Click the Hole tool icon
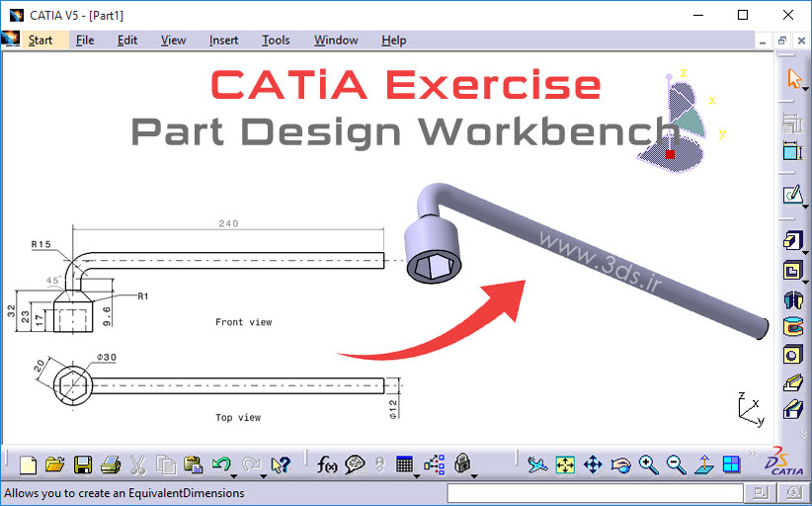The height and width of the screenshot is (506, 812). tap(792, 355)
